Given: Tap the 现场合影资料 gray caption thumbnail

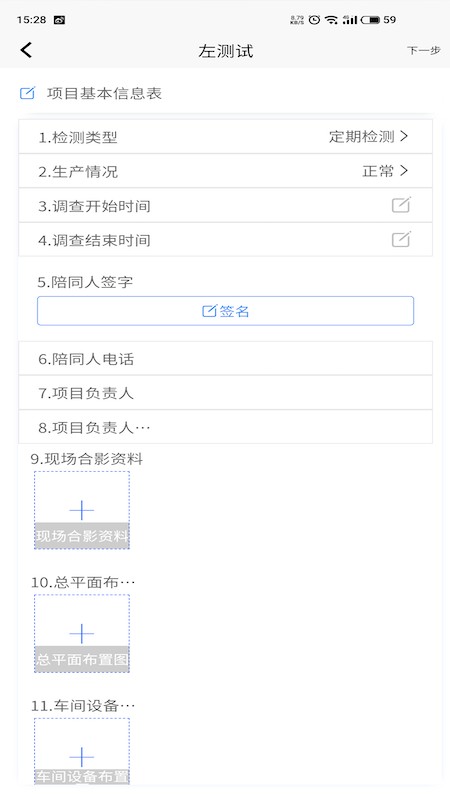Looking at the screenshot, I should [82, 536].
